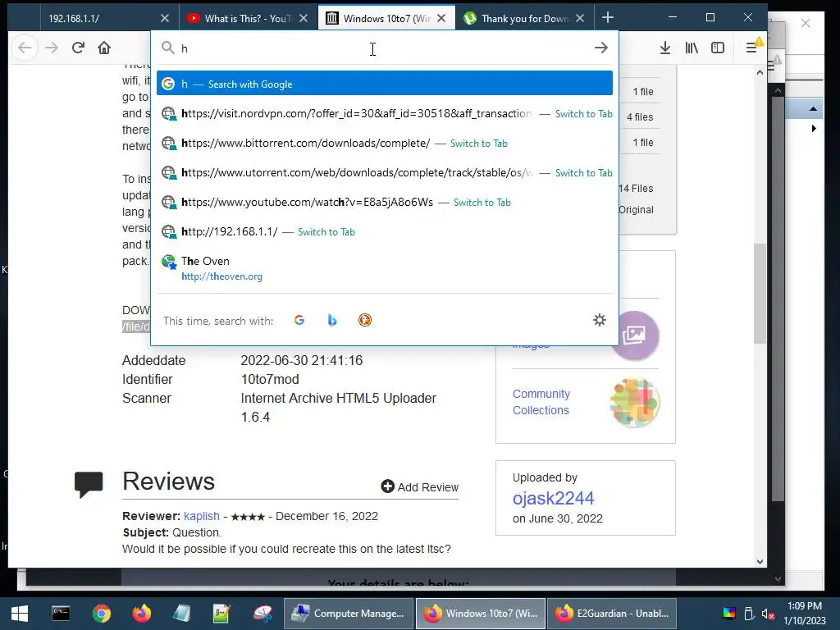This screenshot has height=630, width=840.
Task: Close the Thank you for Download tab
Action: pyautogui.click(x=580, y=18)
